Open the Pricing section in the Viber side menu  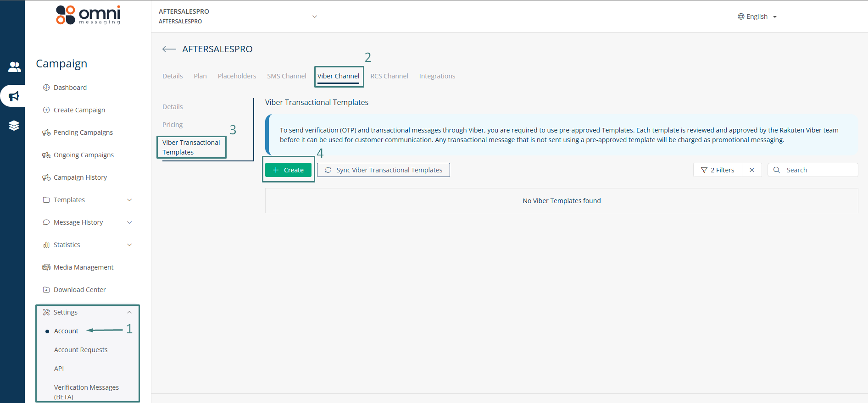pyautogui.click(x=172, y=125)
